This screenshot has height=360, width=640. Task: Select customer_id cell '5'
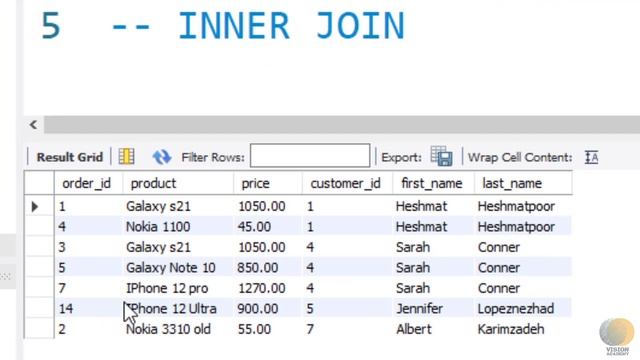[x=310, y=309]
